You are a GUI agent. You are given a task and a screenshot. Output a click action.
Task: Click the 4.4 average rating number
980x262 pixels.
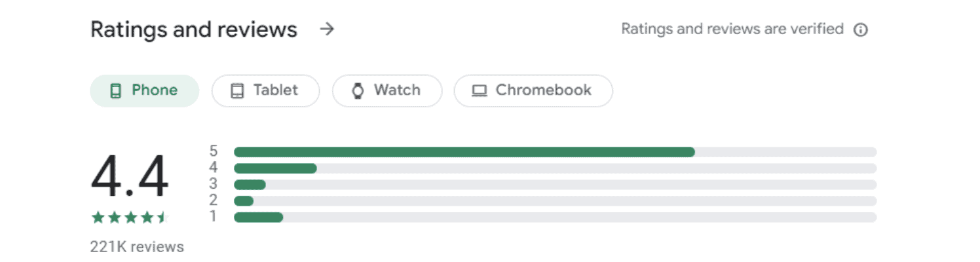tap(130, 177)
